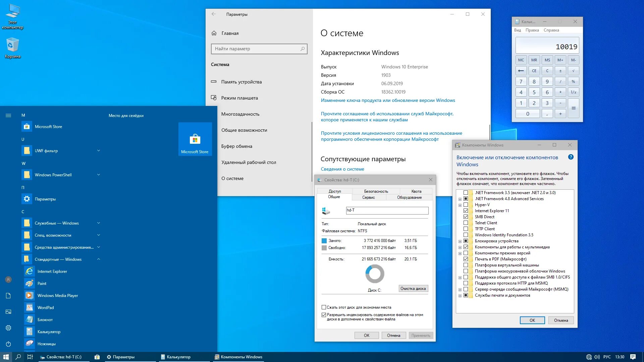Viewport: 644px width, 362px height.
Task: Open the notification center icon on taskbar
Action: [x=633, y=357]
